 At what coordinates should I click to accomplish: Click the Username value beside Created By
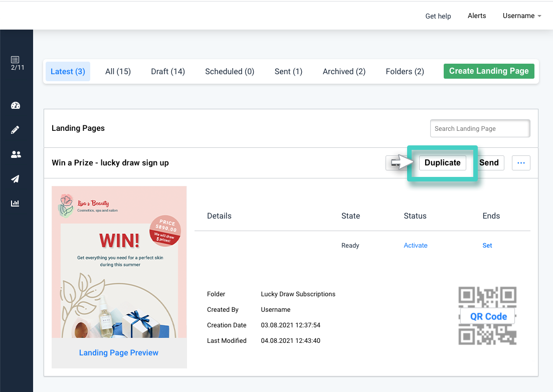point(275,309)
